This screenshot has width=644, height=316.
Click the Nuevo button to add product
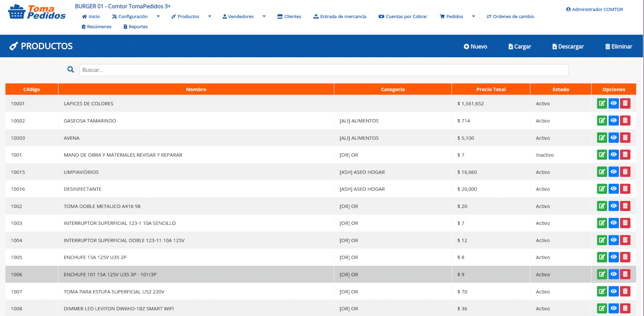(476, 46)
